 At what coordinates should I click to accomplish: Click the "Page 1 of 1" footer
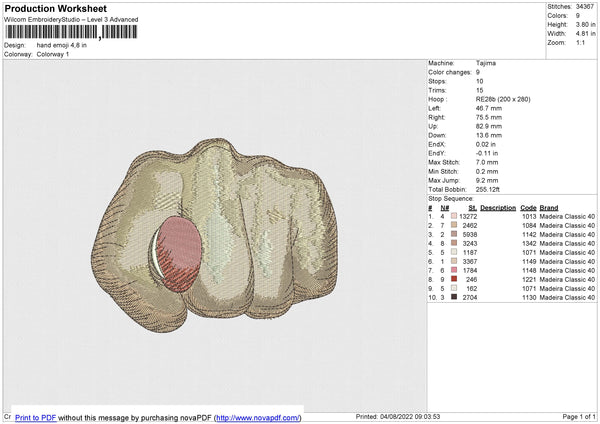(579, 416)
